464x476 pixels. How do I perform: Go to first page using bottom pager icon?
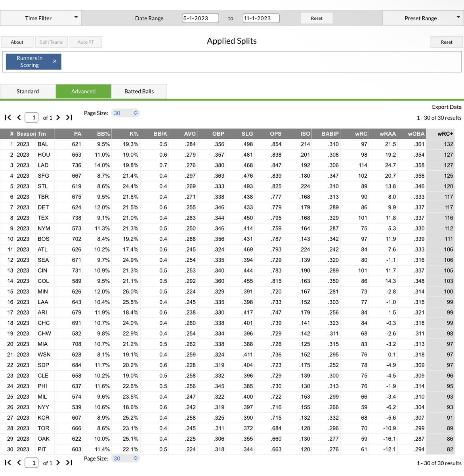8,463
